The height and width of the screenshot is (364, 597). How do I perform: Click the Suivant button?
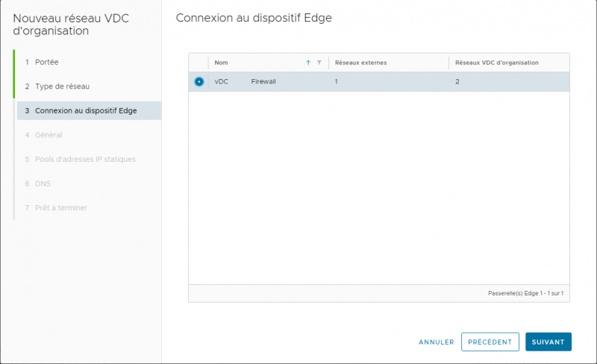pyautogui.click(x=548, y=342)
